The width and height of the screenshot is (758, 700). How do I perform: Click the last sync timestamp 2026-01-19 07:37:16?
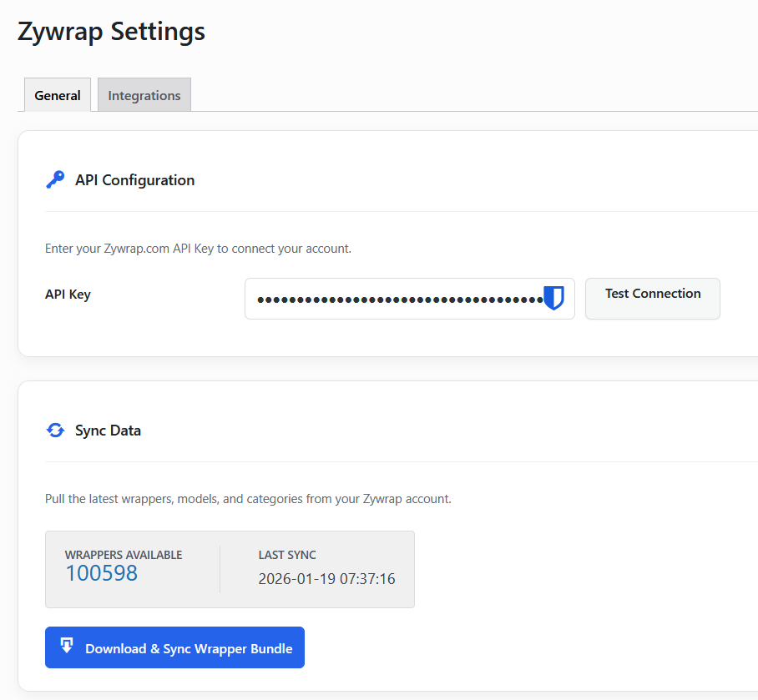(326, 578)
